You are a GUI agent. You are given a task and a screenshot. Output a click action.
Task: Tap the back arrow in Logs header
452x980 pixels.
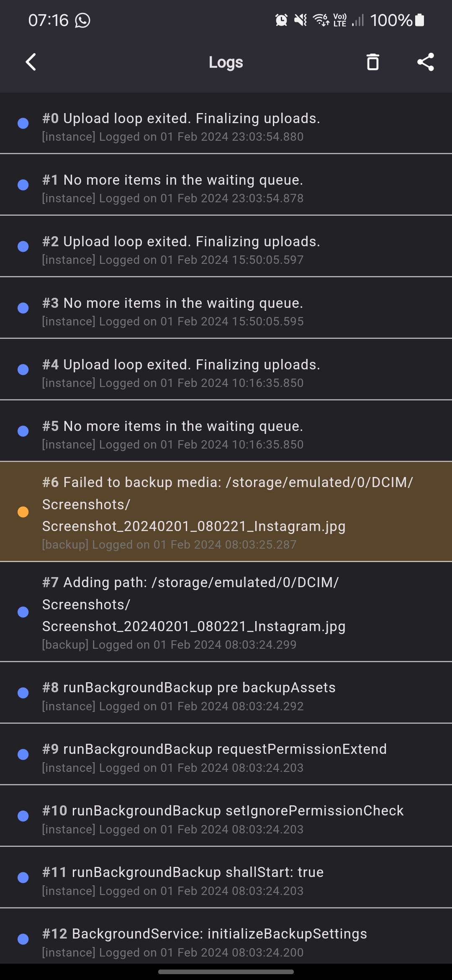click(x=31, y=62)
